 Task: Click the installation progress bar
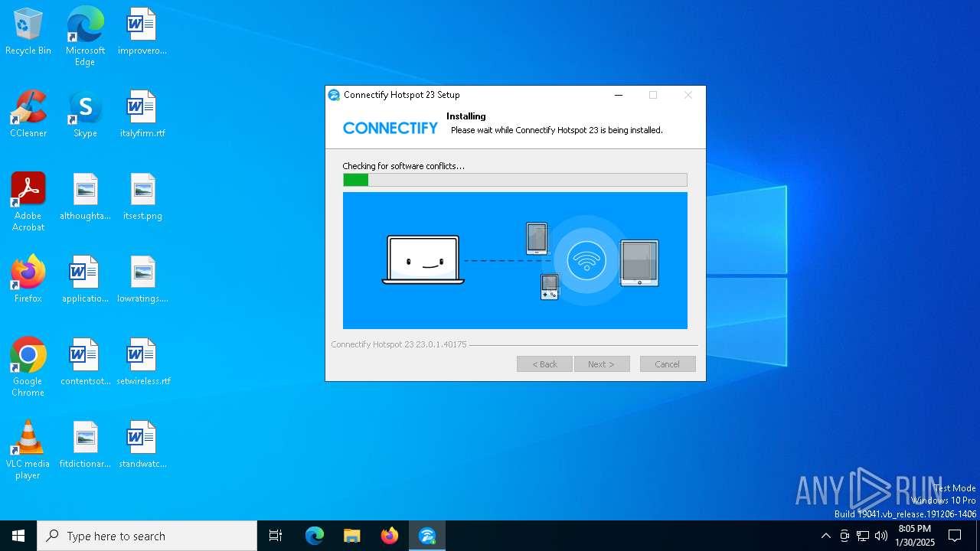tap(515, 180)
